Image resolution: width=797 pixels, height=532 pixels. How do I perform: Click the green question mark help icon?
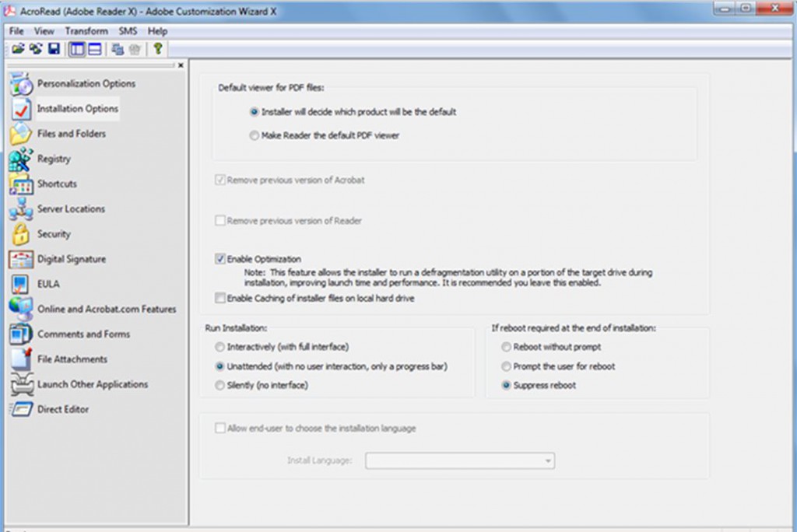pos(158,49)
